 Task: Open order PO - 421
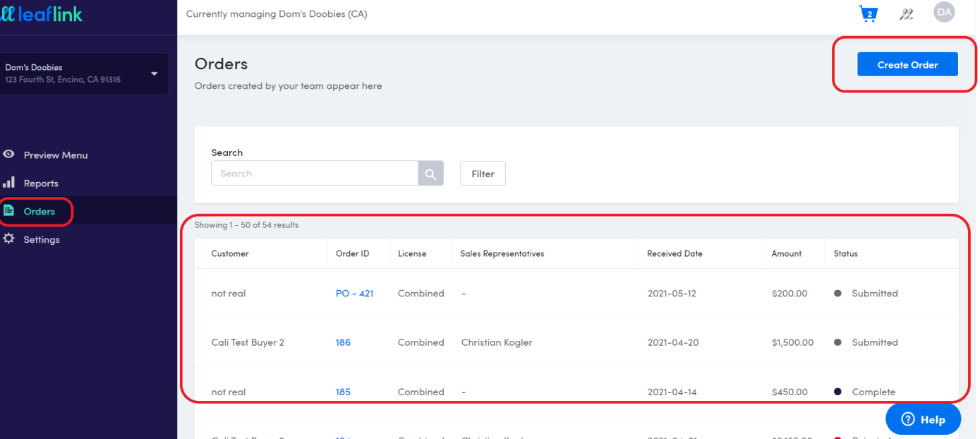tap(354, 293)
